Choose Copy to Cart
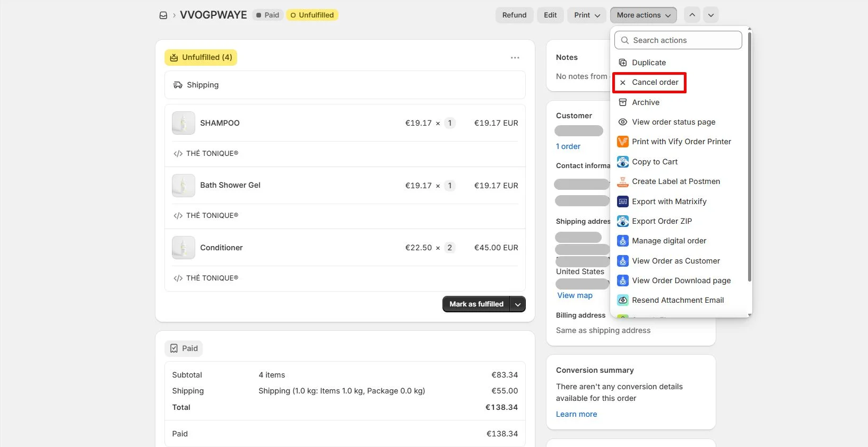 point(678,162)
